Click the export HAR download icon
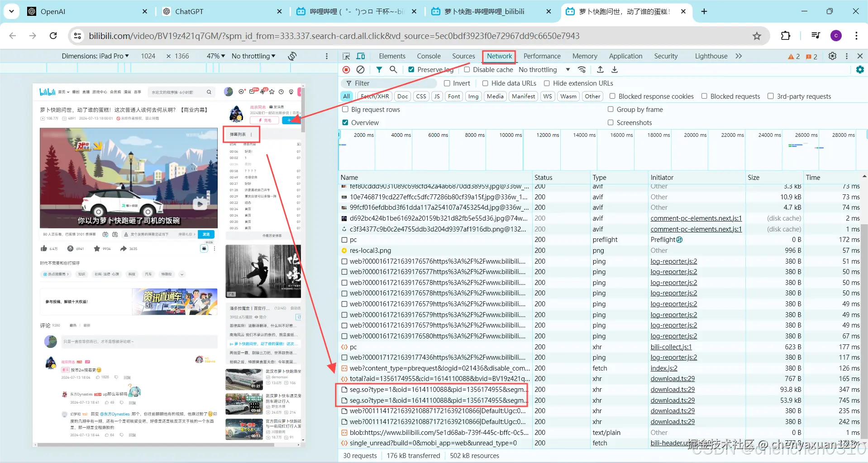This screenshot has width=868, height=463. [615, 70]
